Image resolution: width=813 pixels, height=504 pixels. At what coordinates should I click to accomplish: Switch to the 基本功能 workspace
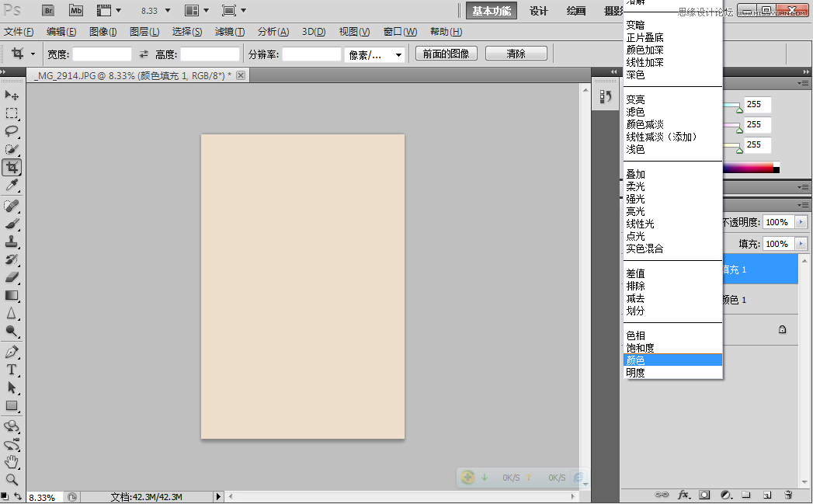tap(492, 11)
